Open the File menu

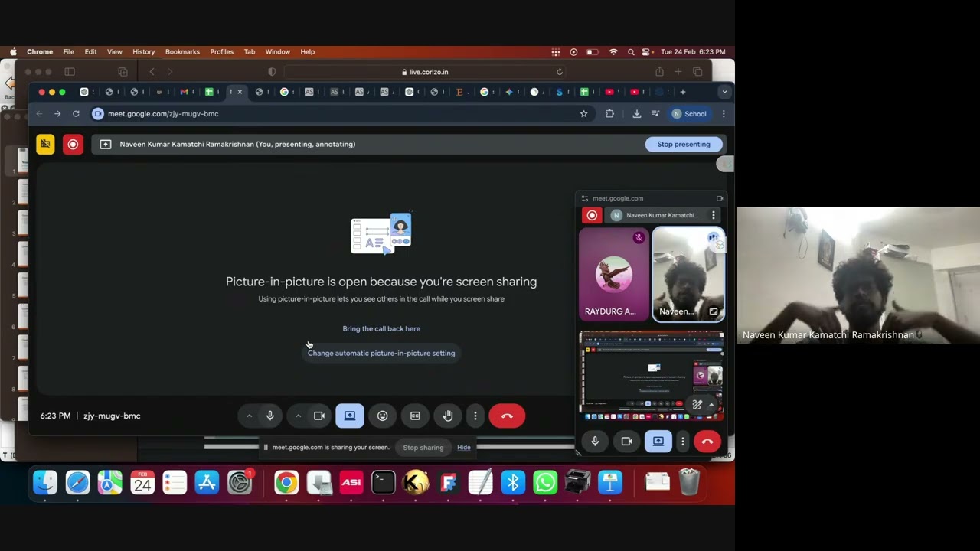(x=69, y=51)
